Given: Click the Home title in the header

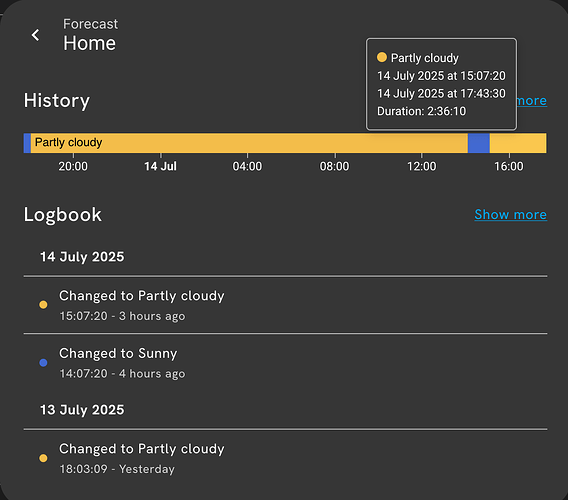Looking at the screenshot, I should click(89, 43).
